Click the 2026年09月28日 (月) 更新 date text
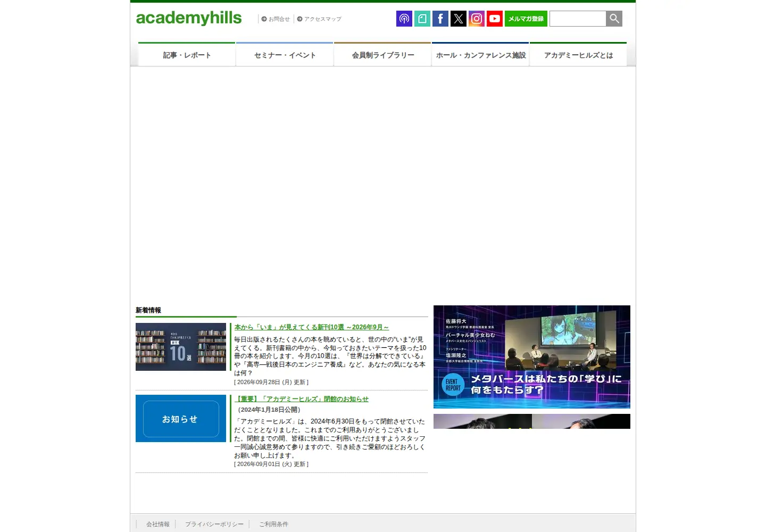Screen dimensions: 766x532 click(271, 382)
